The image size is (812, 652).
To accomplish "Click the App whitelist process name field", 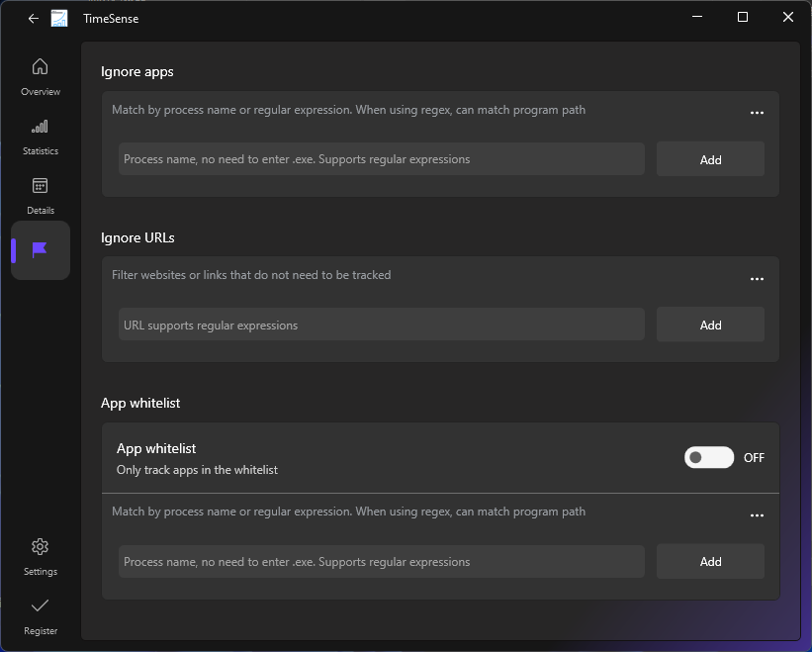I will pyautogui.click(x=382, y=561).
